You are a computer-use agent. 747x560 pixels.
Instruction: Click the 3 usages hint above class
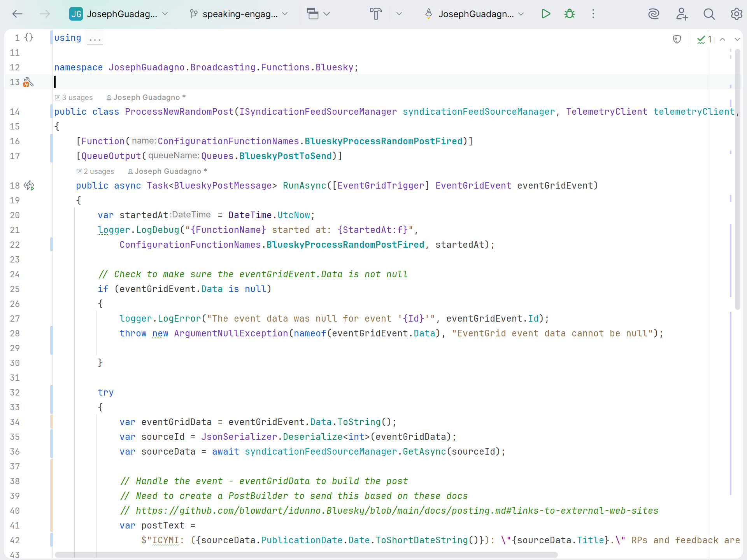77,98
